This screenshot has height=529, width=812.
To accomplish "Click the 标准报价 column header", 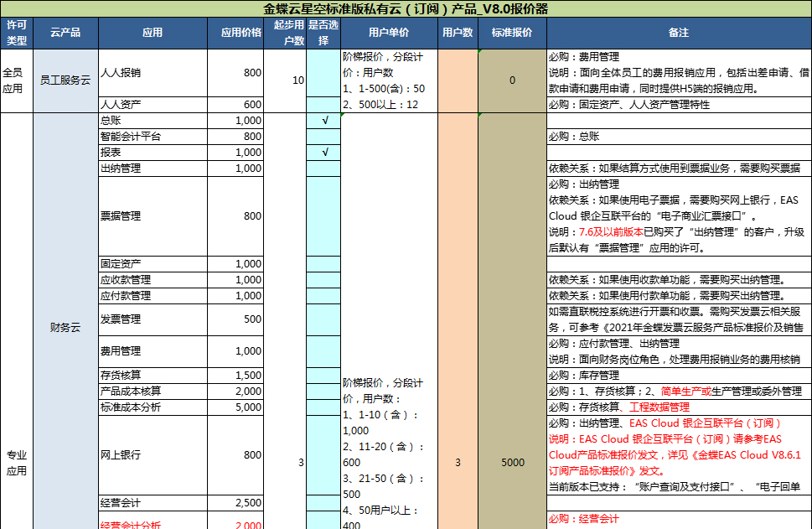I will [512, 33].
